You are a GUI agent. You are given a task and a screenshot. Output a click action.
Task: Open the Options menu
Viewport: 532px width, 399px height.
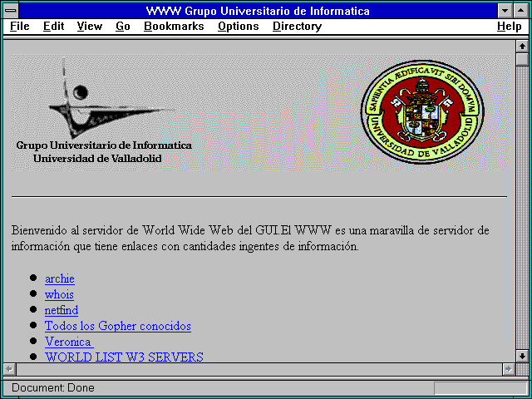239,26
